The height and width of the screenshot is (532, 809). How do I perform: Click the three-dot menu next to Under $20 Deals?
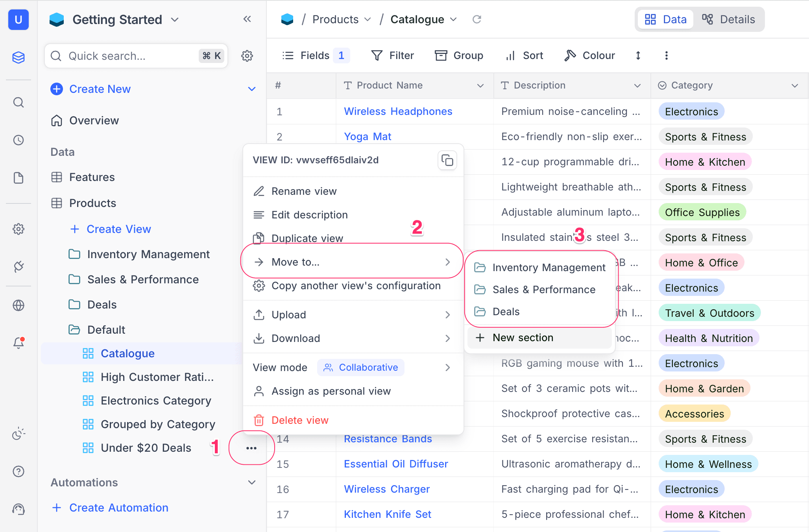coord(251,448)
